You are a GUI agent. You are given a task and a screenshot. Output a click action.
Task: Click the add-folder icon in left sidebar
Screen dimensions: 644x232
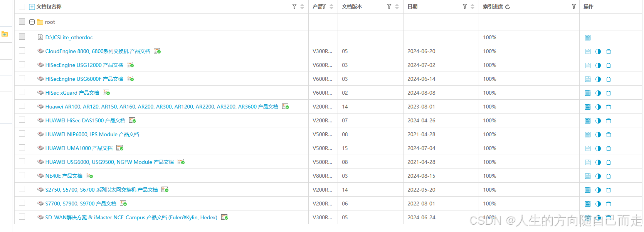coord(5,34)
